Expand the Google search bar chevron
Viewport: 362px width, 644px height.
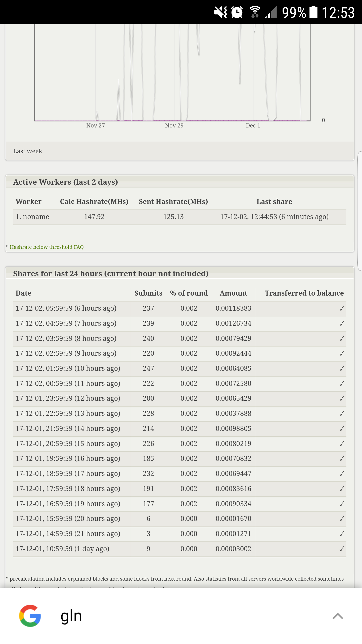click(338, 616)
